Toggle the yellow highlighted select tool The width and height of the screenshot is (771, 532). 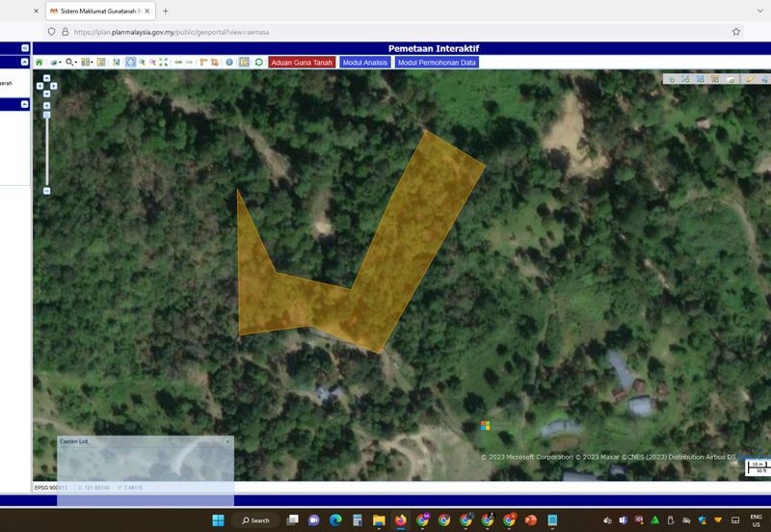[244, 62]
